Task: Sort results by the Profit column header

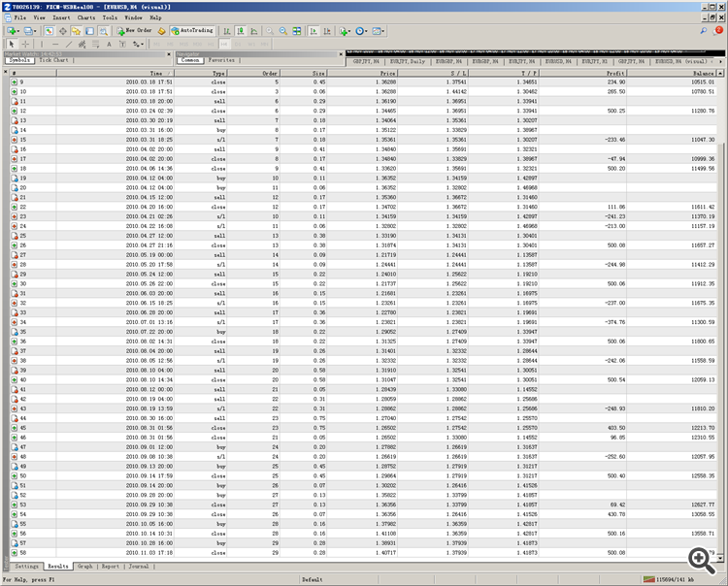Action: click(582, 74)
